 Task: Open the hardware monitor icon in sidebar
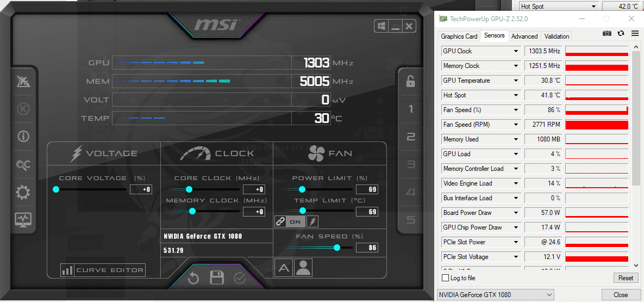pyautogui.click(x=23, y=219)
